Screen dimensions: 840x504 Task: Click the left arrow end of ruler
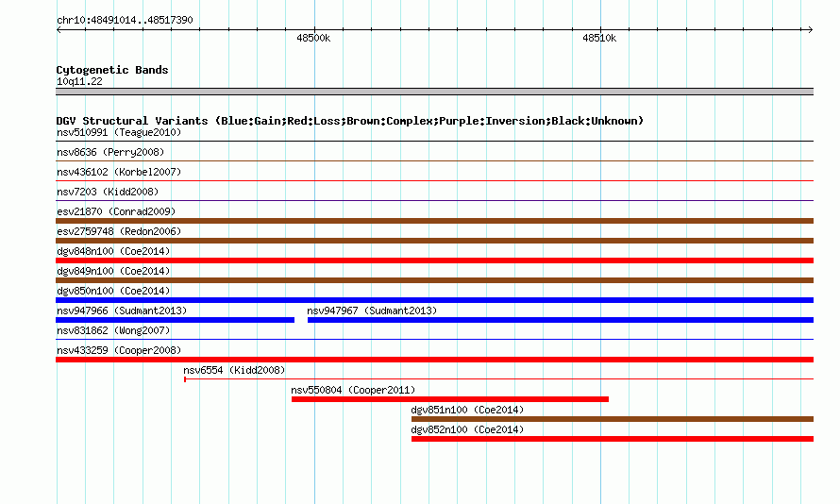(x=59, y=29)
